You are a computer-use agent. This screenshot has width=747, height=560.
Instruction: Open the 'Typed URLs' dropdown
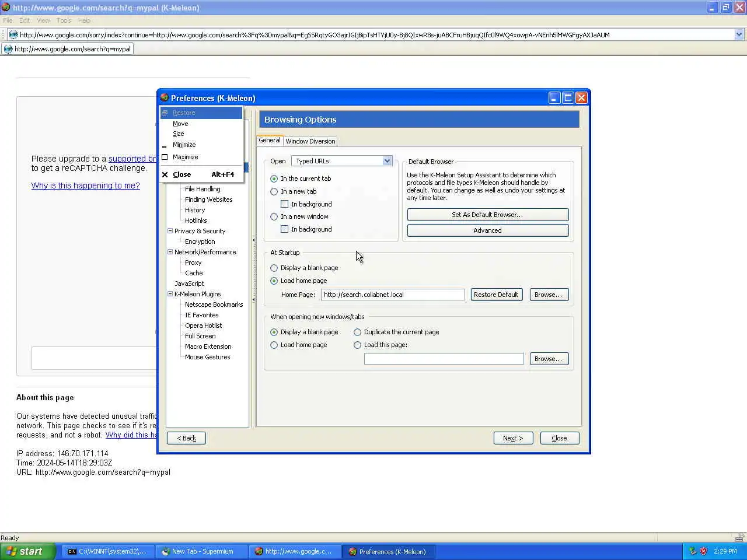[x=342, y=161]
